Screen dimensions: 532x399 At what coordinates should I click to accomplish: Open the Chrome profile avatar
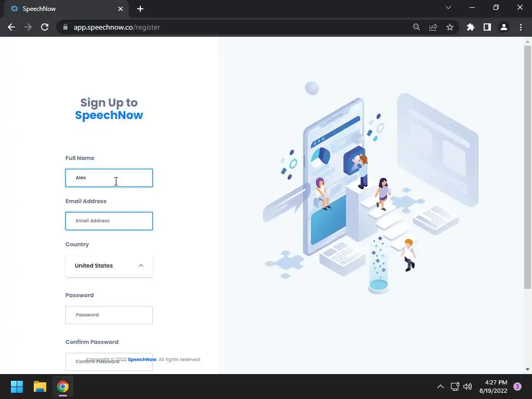tap(504, 27)
